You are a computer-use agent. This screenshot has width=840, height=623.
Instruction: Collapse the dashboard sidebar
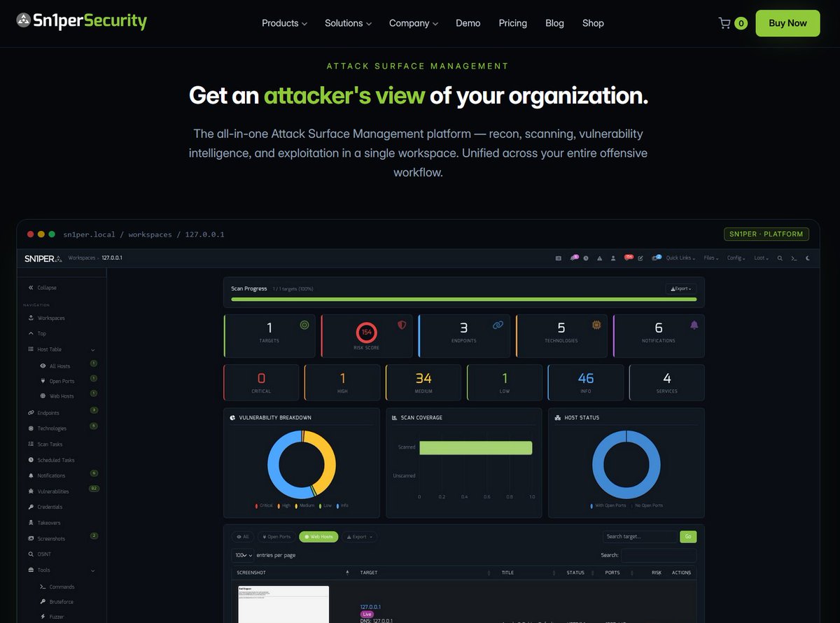click(x=43, y=288)
